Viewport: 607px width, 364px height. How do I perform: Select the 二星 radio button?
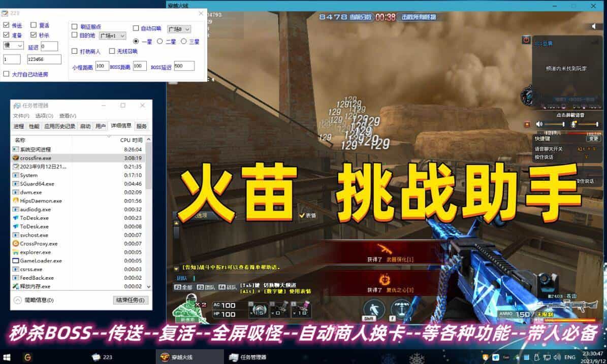click(x=159, y=42)
